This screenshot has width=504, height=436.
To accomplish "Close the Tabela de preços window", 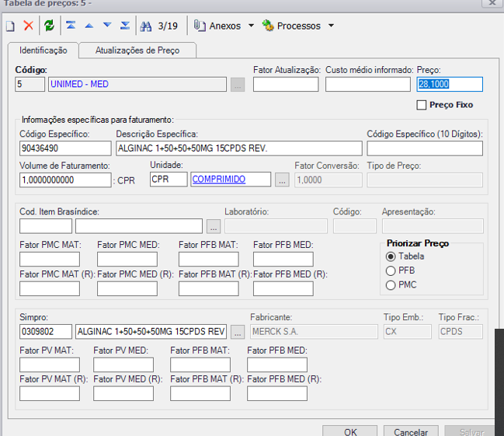I will click(x=492, y=3).
